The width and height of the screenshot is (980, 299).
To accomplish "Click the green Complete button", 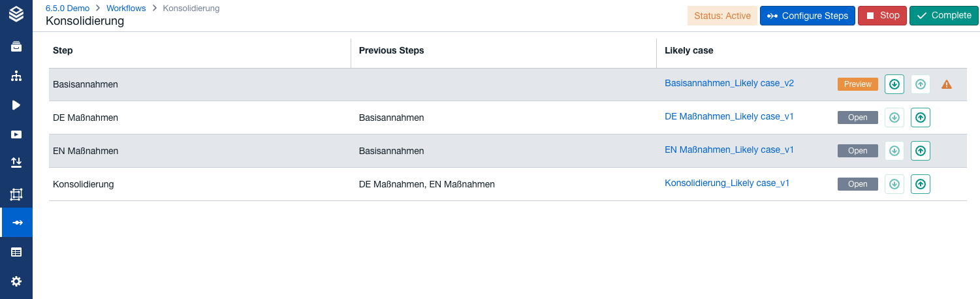I will (944, 16).
